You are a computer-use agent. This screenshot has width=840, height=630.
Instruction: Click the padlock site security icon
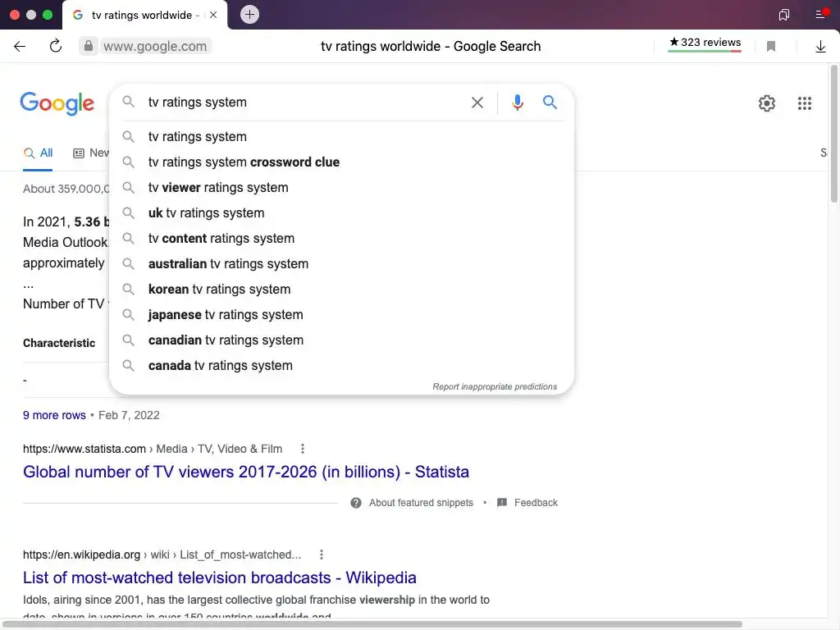pyautogui.click(x=89, y=46)
